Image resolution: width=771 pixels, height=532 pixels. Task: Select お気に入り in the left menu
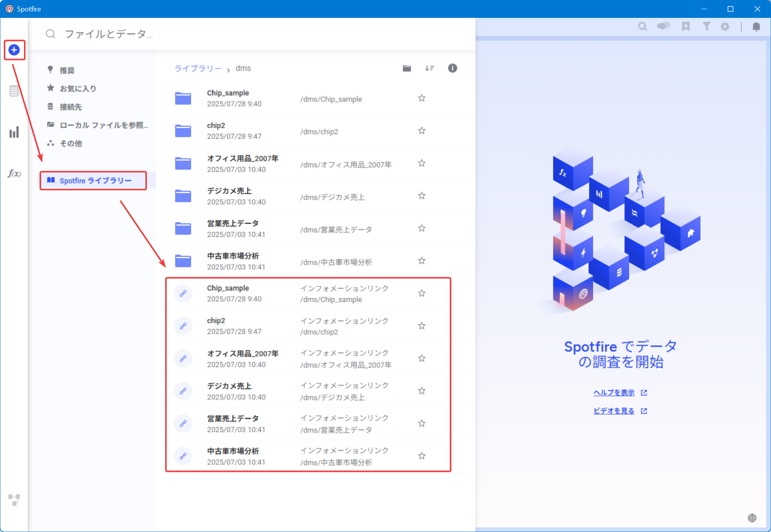[78, 89]
